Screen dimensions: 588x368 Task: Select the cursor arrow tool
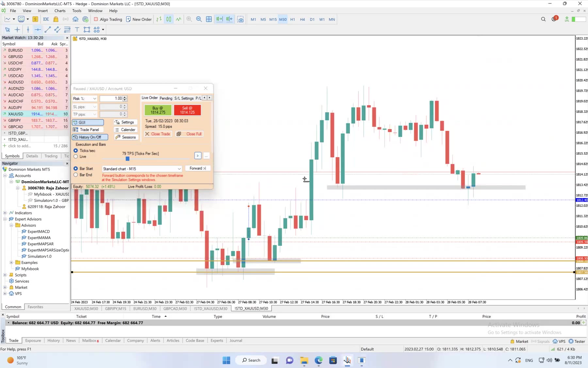pyautogui.click(x=8, y=30)
